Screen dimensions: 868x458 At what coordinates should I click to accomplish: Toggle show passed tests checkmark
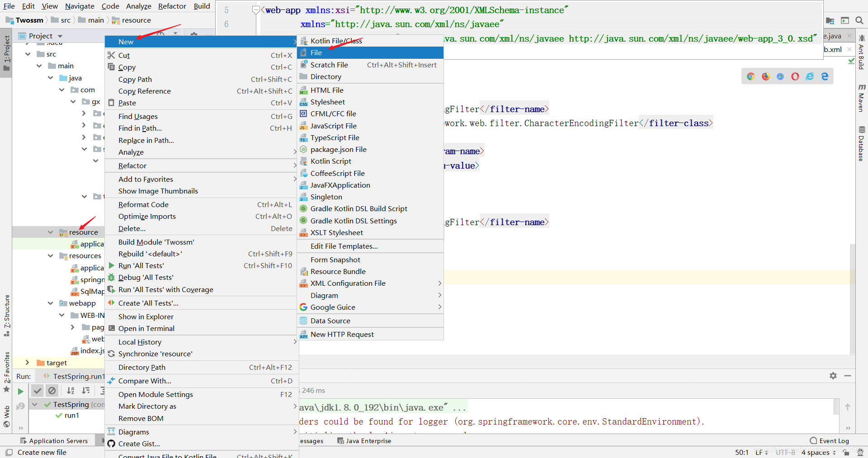click(38, 391)
